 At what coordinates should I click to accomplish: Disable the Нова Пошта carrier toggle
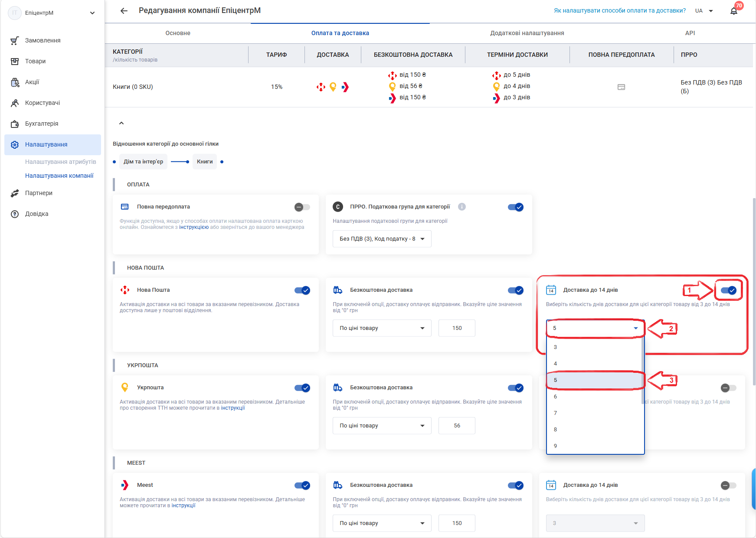coord(302,290)
